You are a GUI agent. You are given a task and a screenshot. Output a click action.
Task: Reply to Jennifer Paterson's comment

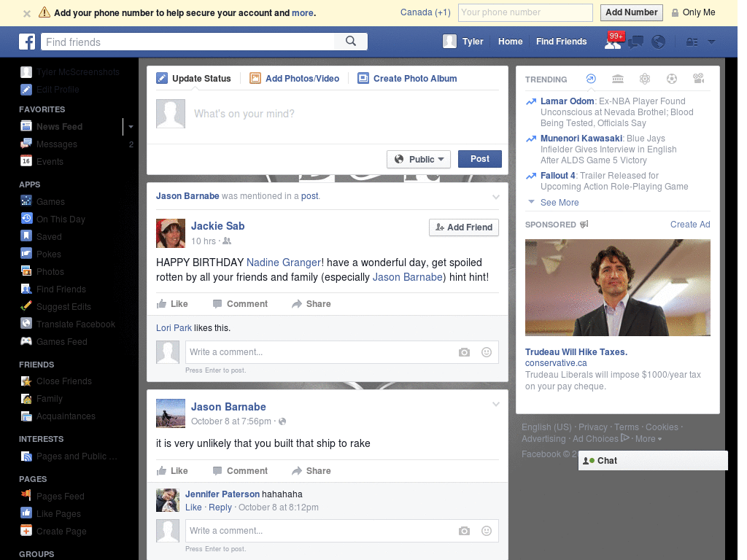220,507
